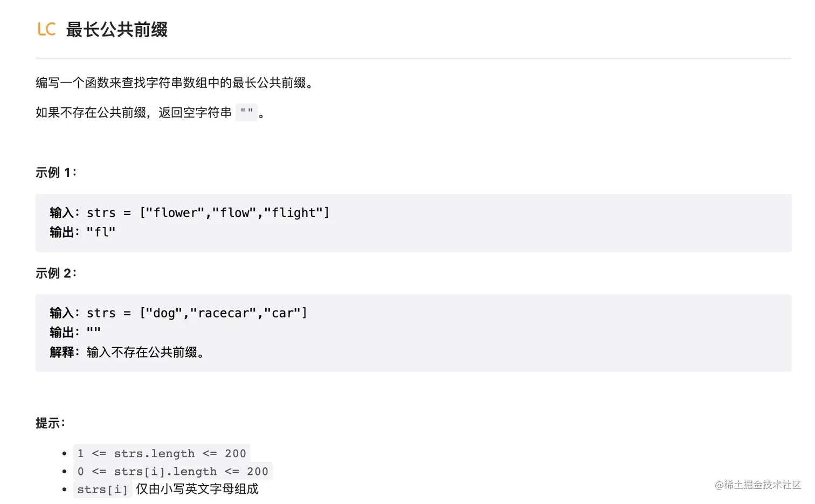
Task: Click the output line showing "fl"
Action: [x=82, y=232]
